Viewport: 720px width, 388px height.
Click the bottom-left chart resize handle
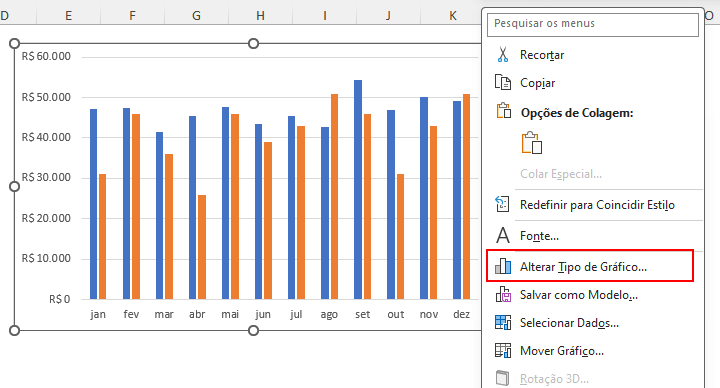click(14, 330)
